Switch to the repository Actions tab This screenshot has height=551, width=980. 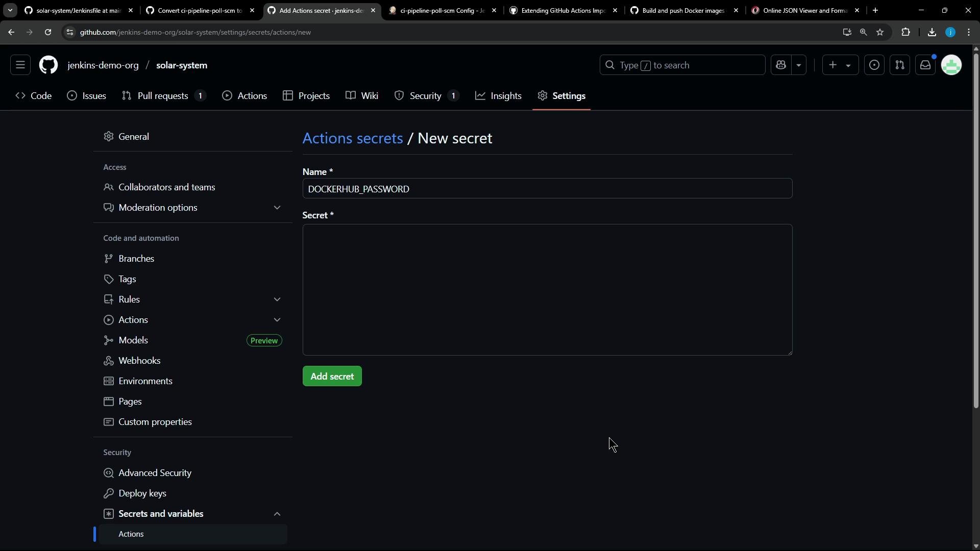(x=245, y=96)
